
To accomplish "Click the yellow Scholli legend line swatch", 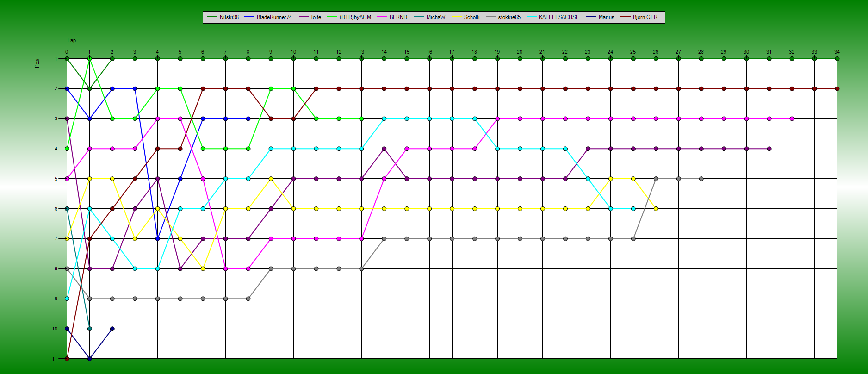I will (457, 17).
